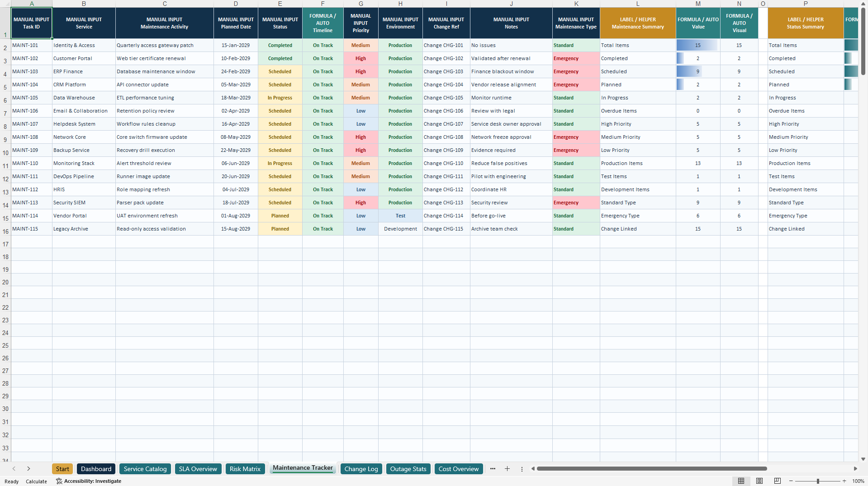
Task: Add a new sheet with plus icon
Action: point(507,469)
